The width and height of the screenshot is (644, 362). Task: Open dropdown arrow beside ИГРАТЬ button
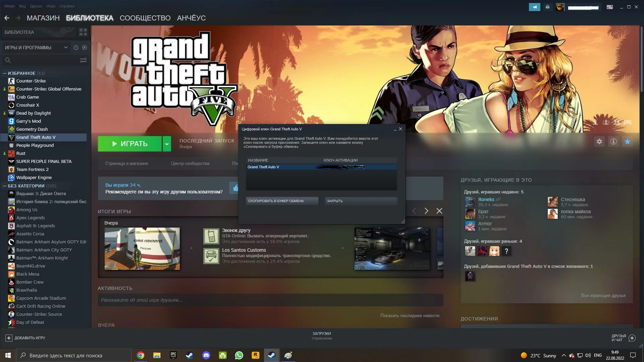(x=167, y=144)
